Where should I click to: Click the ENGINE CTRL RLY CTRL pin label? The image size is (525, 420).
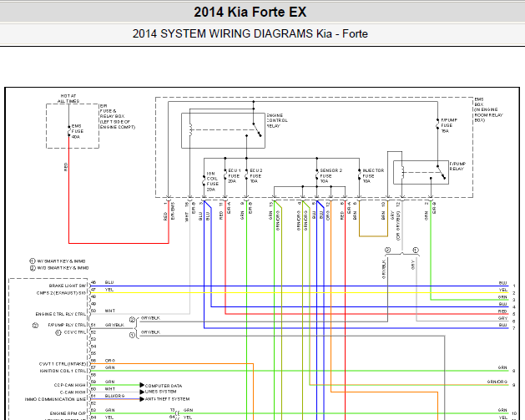61,314
